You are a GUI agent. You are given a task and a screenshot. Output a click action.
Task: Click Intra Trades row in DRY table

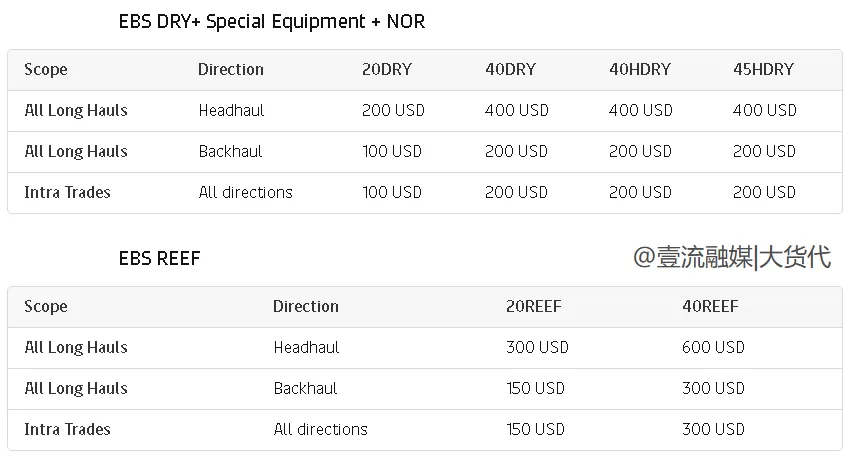point(67,192)
